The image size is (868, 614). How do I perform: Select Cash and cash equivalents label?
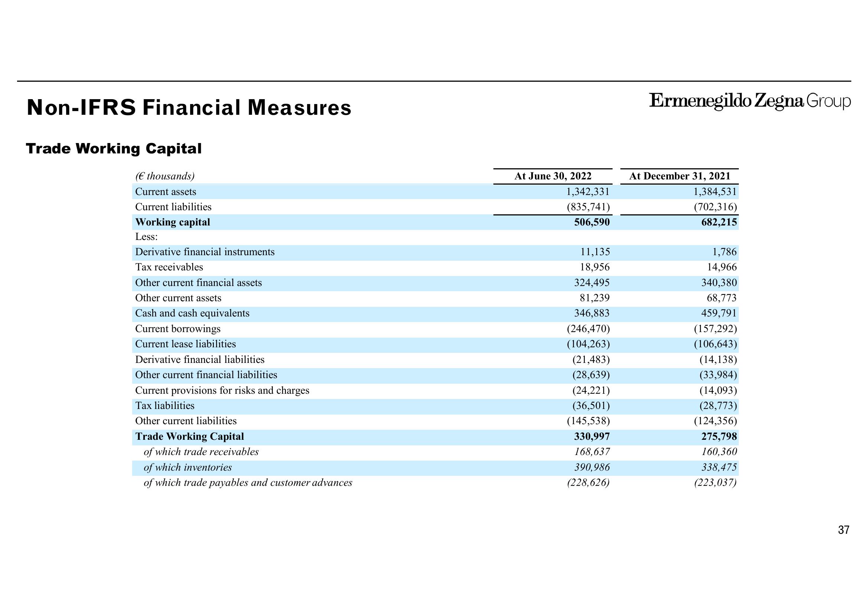tap(192, 313)
